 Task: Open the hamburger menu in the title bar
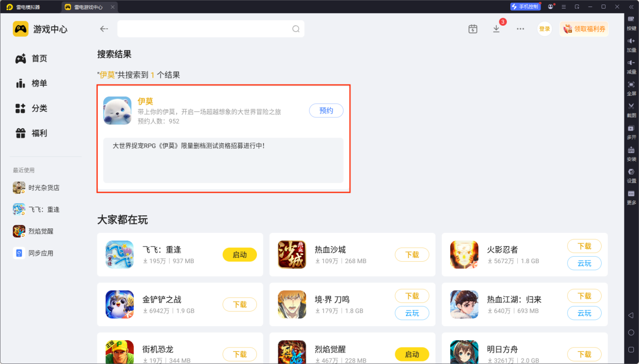click(x=563, y=6)
